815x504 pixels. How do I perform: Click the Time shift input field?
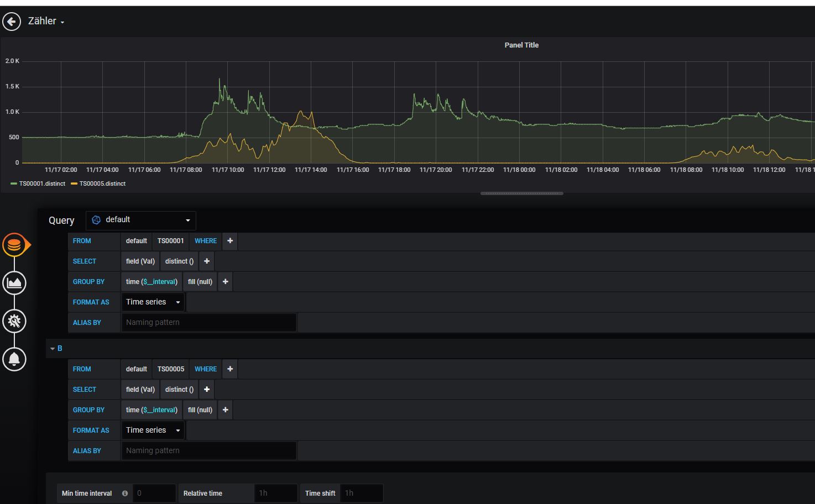pyautogui.click(x=362, y=494)
